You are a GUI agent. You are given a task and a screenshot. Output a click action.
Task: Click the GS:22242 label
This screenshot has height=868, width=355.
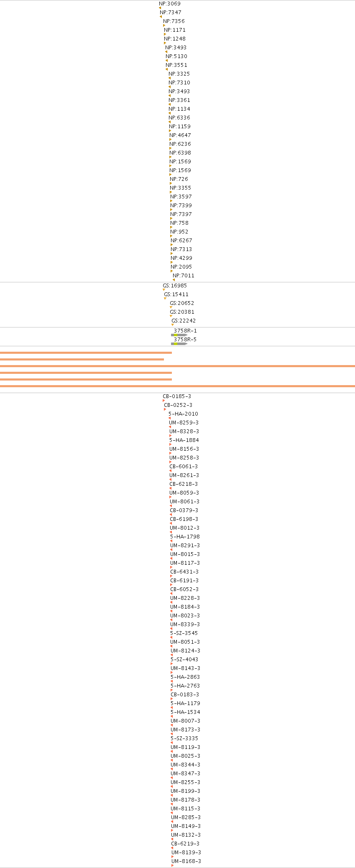tap(184, 321)
